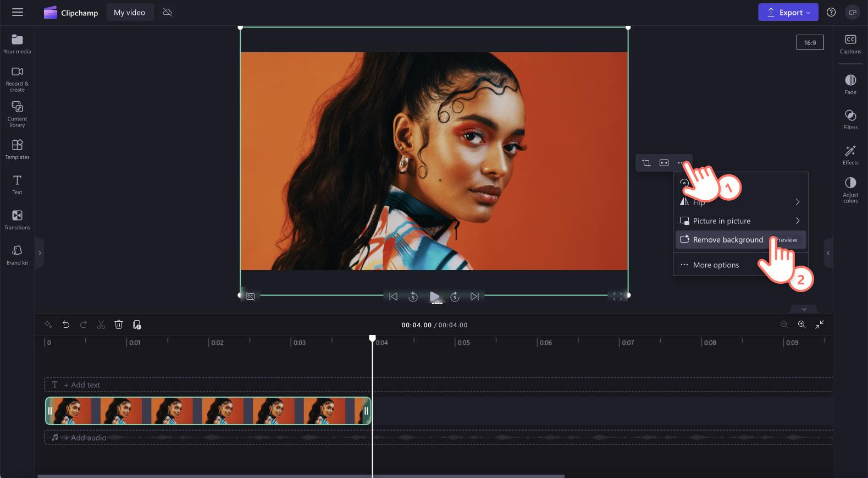Viewport: 868px width, 478px height.
Task: Toggle the captions-off icon under preview
Action: (x=251, y=296)
